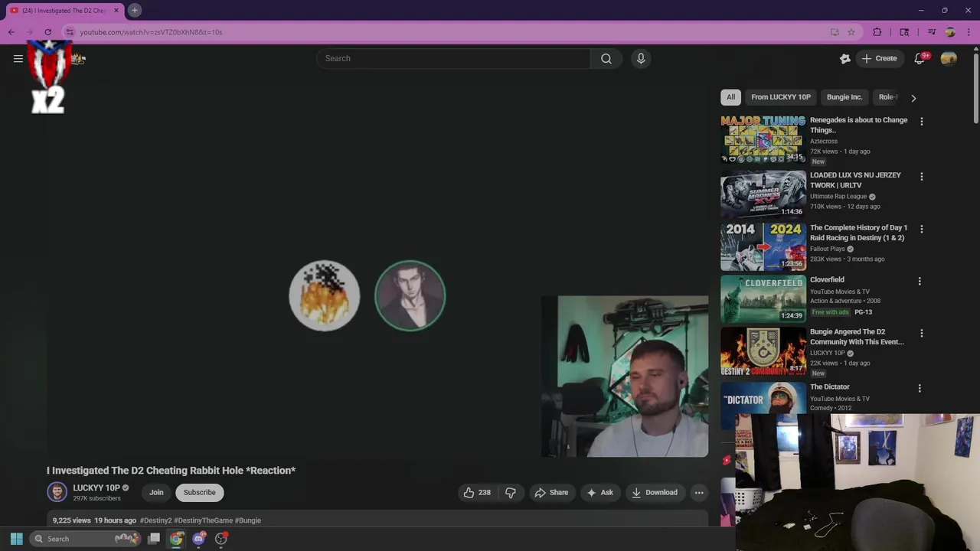Open a new browser tab
980x551 pixels.
coord(134,10)
